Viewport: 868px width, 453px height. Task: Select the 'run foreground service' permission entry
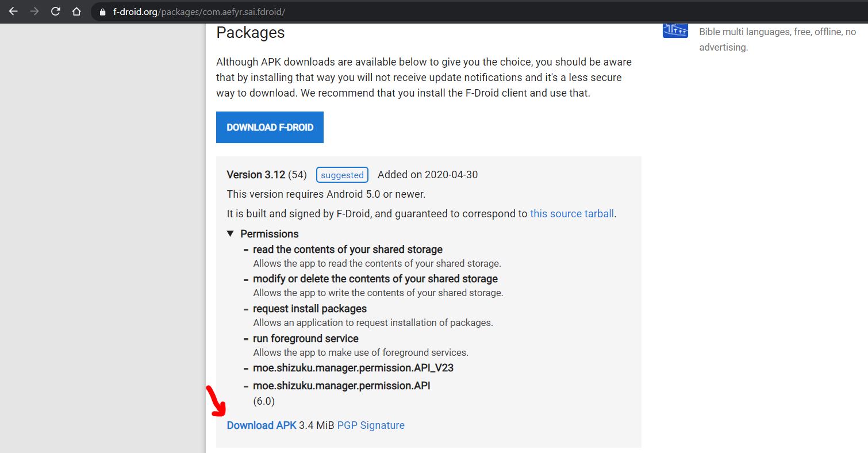click(x=305, y=339)
